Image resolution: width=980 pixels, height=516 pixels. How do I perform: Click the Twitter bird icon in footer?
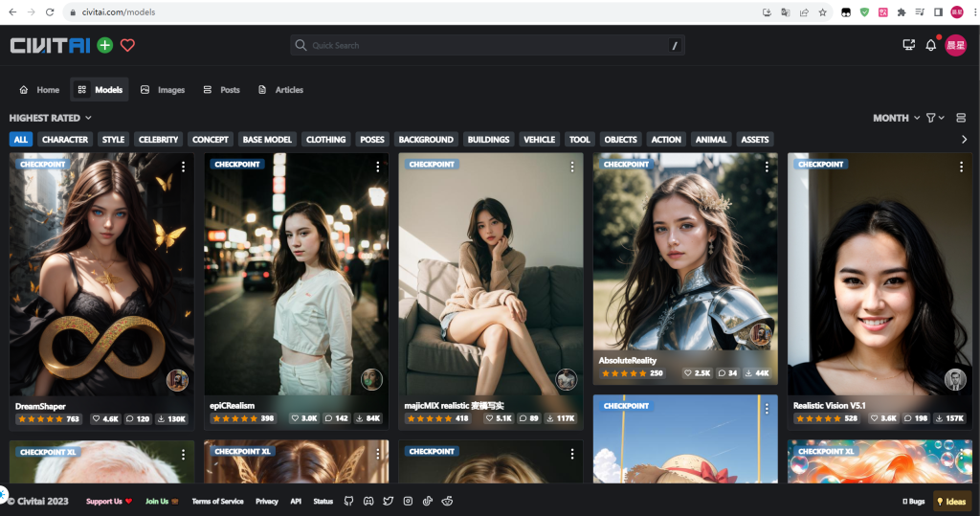pyautogui.click(x=388, y=501)
